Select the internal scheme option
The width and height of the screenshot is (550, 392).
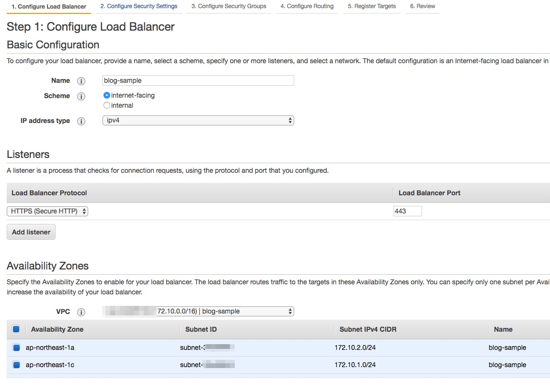coord(106,105)
